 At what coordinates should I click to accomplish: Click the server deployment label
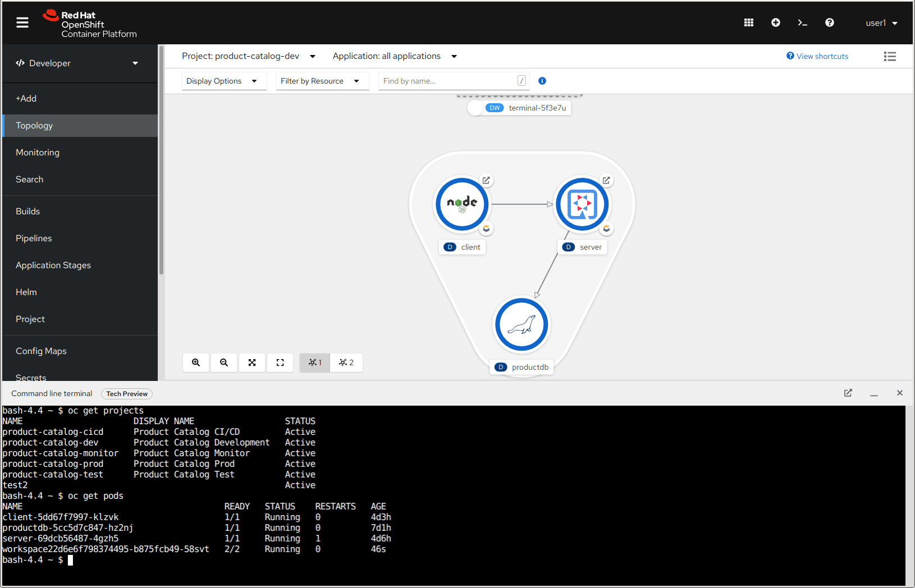click(x=582, y=247)
